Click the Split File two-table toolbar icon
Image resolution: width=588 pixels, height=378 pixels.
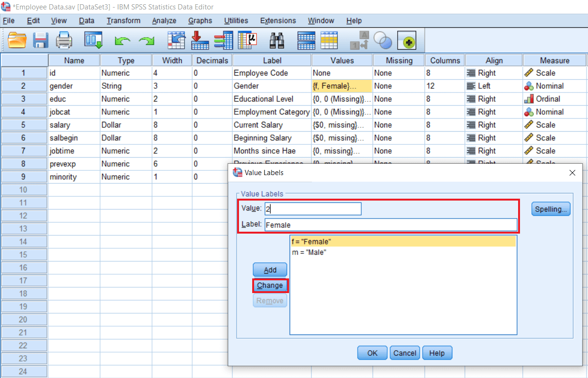click(306, 41)
